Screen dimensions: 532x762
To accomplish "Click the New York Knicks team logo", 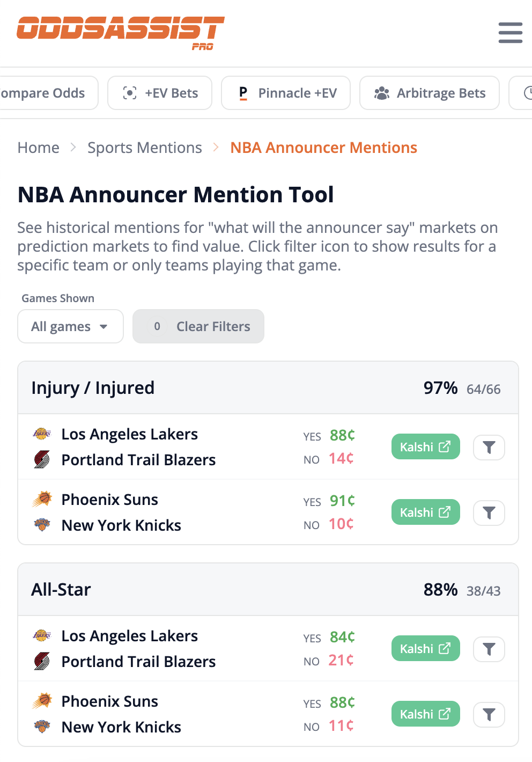I will click(42, 524).
